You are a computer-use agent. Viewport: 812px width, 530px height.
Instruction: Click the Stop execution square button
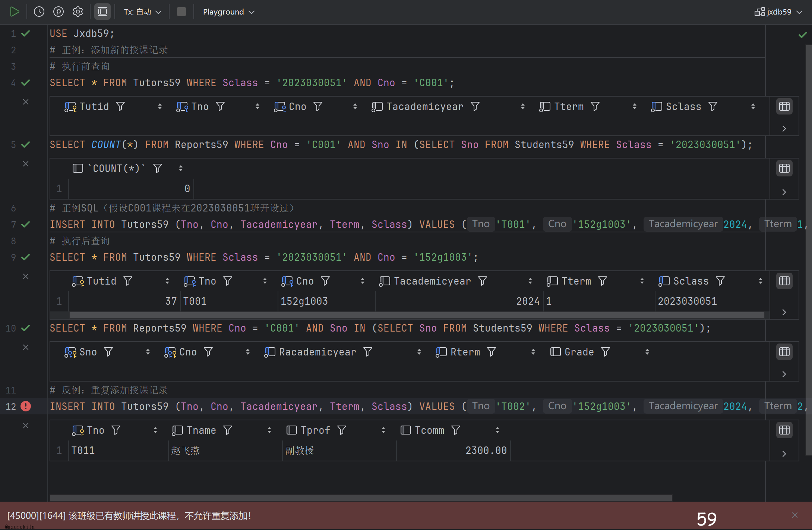(181, 12)
